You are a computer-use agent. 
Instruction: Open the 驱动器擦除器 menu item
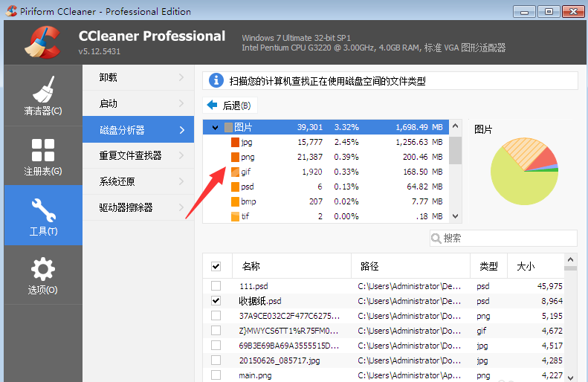coord(138,207)
